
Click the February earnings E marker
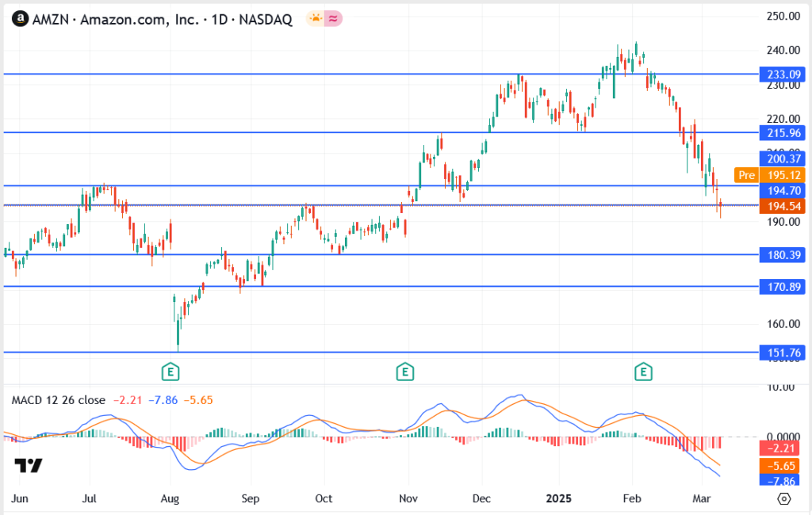(x=643, y=371)
